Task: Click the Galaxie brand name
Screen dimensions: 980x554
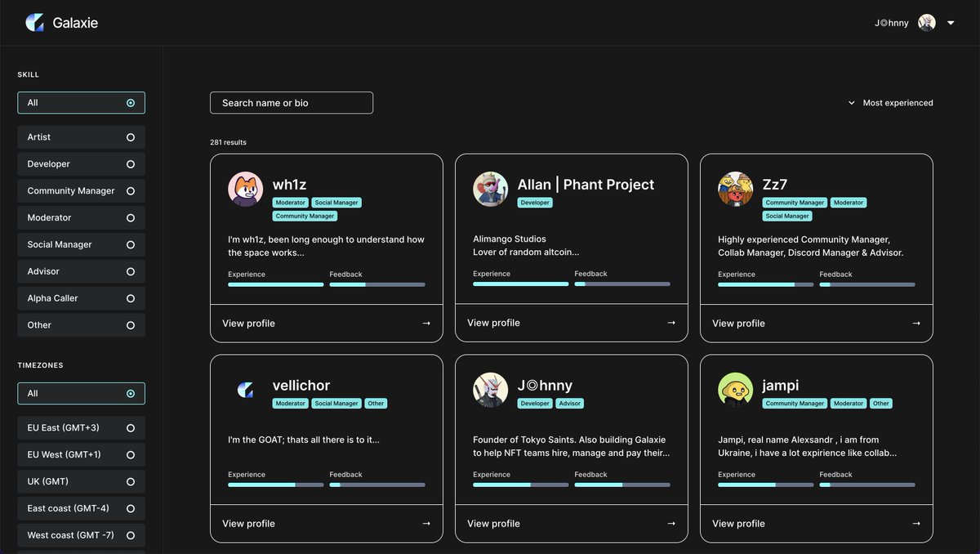Action: pyautogui.click(x=75, y=23)
